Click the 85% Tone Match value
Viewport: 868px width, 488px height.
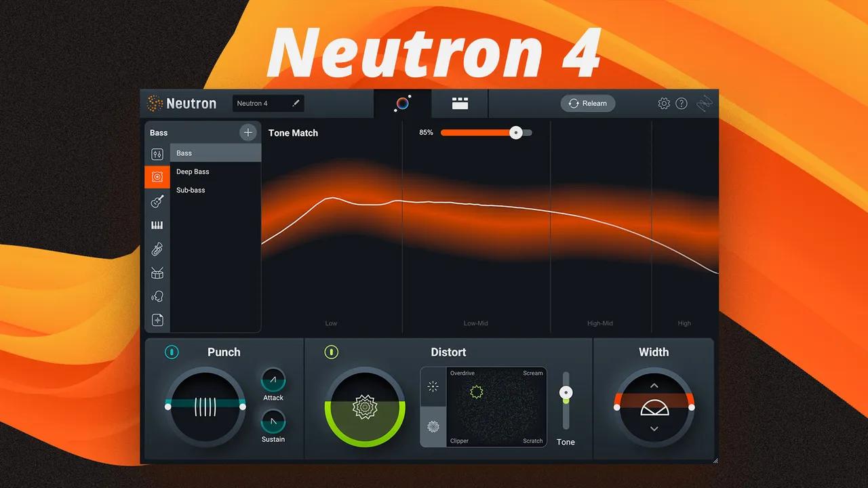coord(426,133)
